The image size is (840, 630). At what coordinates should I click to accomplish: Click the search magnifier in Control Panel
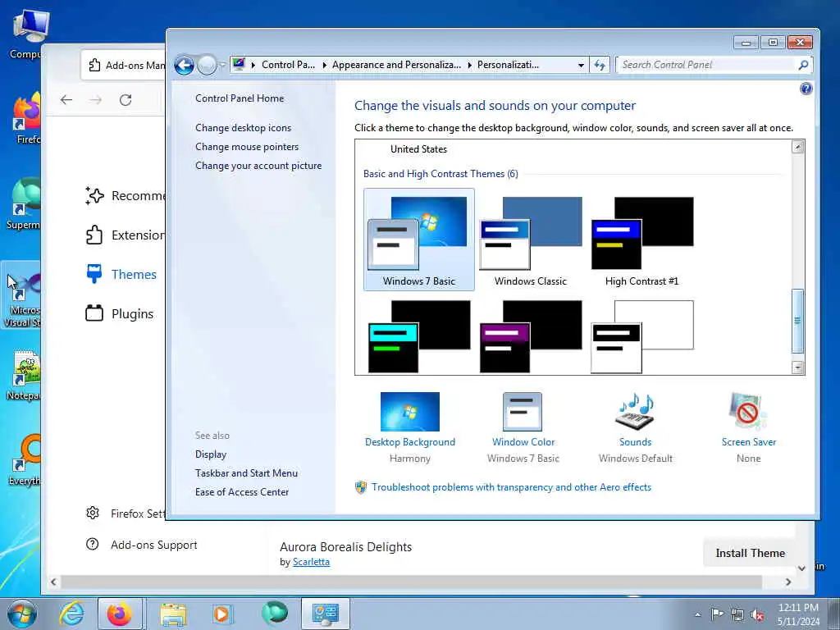click(x=803, y=65)
